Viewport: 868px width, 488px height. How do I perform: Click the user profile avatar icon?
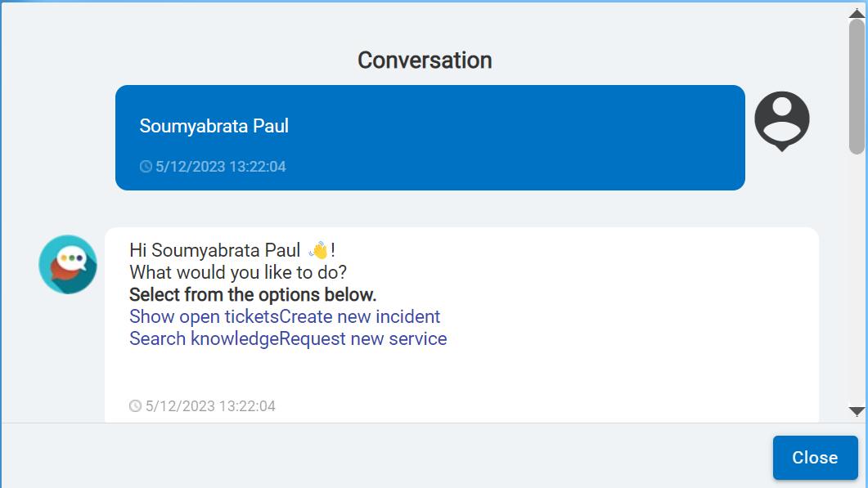tap(781, 120)
